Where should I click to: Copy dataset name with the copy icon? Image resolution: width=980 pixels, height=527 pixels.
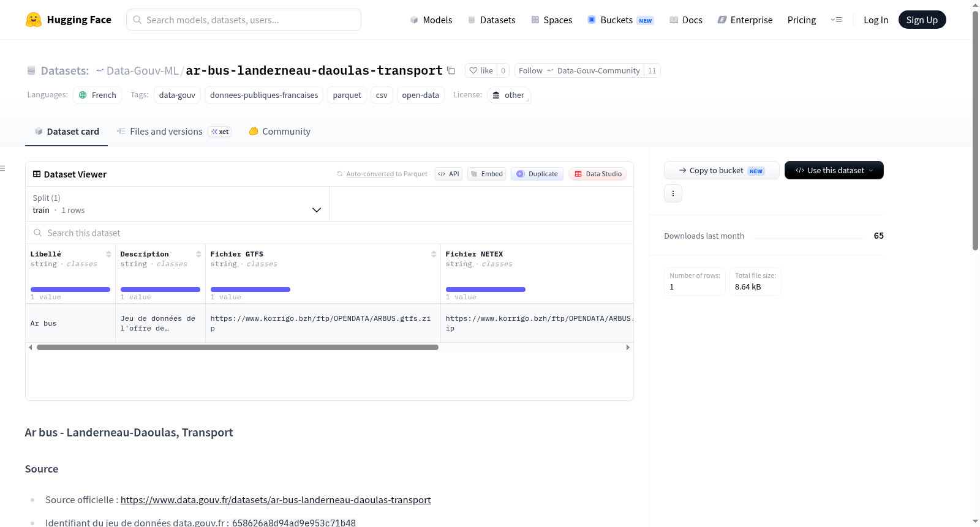(x=451, y=70)
